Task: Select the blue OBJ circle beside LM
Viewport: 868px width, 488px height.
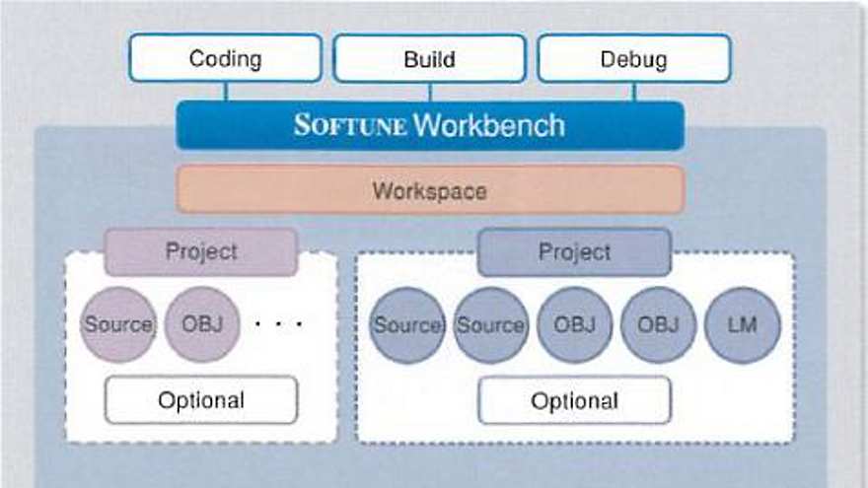Action: click(658, 324)
